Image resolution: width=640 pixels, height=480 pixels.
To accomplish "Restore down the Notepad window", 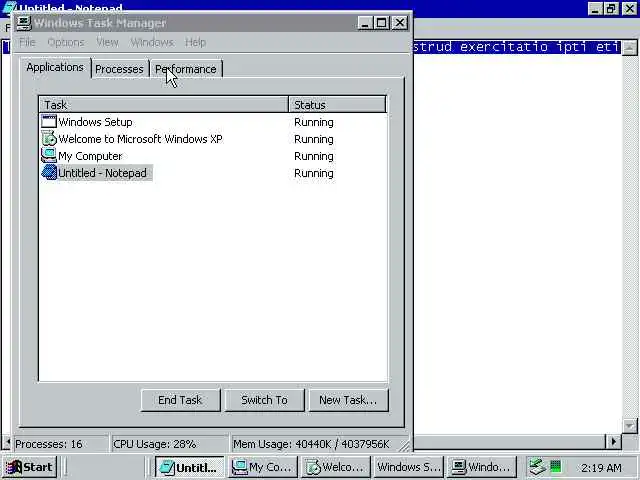I will [x=612, y=9].
